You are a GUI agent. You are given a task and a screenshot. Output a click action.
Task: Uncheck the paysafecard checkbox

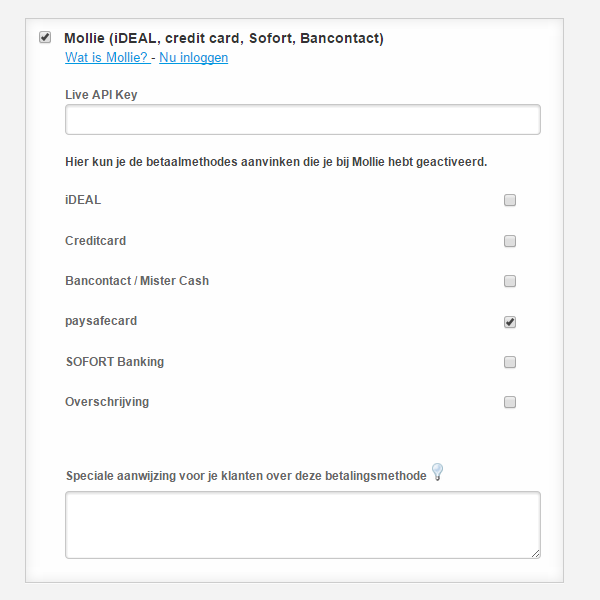coord(510,322)
